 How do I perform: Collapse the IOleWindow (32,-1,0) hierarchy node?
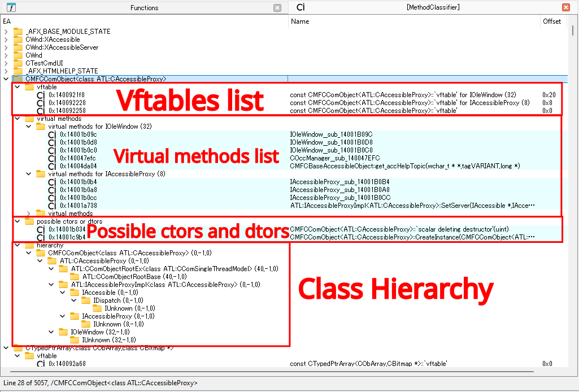[51, 332]
